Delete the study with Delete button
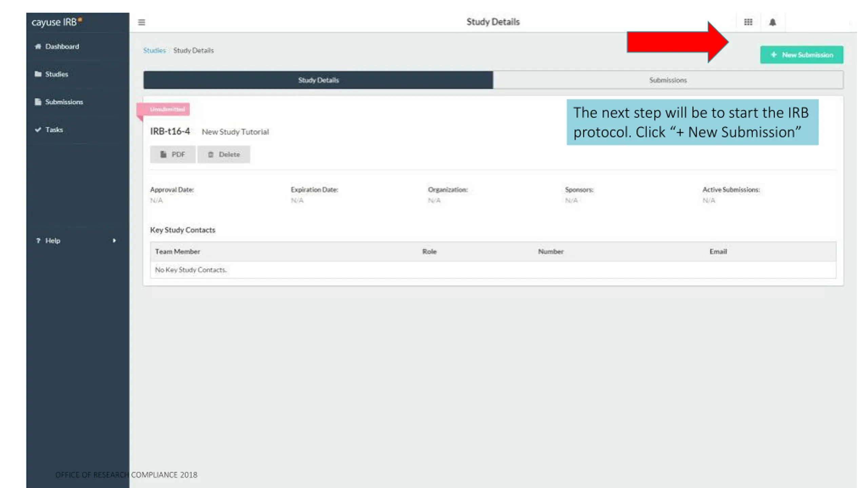Image resolution: width=868 pixels, height=488 pixels. click(x=224, y=155)
